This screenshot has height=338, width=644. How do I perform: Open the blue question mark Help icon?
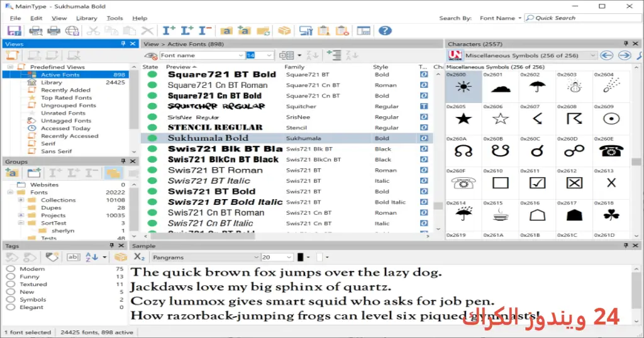[x=385, y=31]
